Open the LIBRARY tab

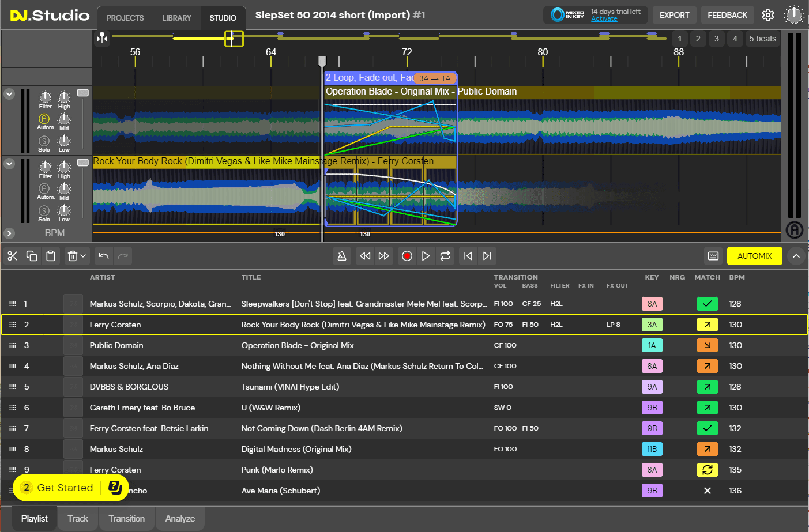click(x=176, y=18)
